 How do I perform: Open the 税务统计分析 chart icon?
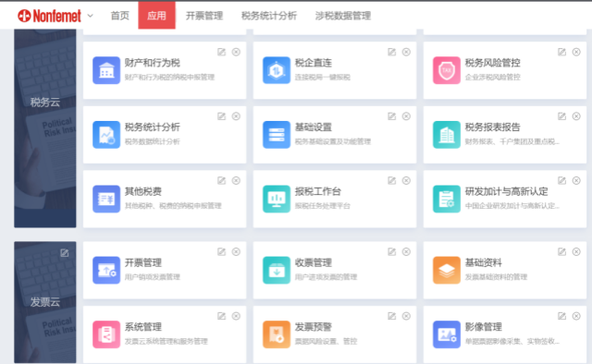click(106, 135)
